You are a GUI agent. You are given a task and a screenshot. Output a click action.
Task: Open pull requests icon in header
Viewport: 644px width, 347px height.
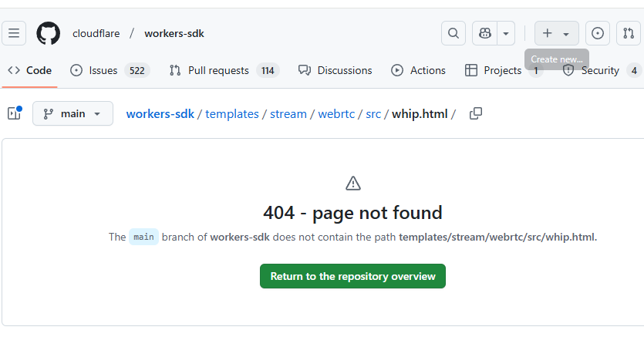(629, 33)
